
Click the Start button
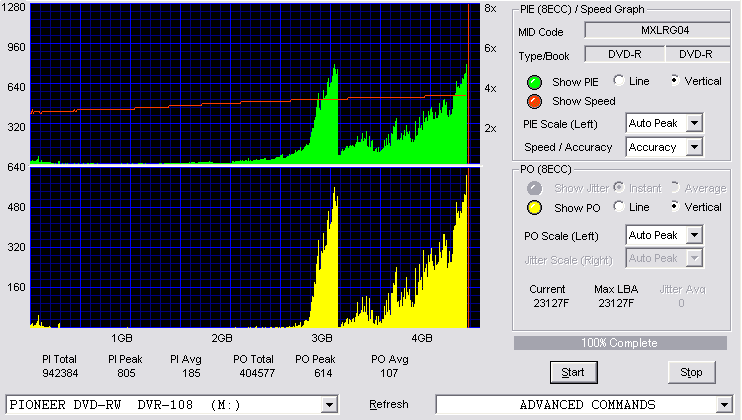(x=574, y=373)
